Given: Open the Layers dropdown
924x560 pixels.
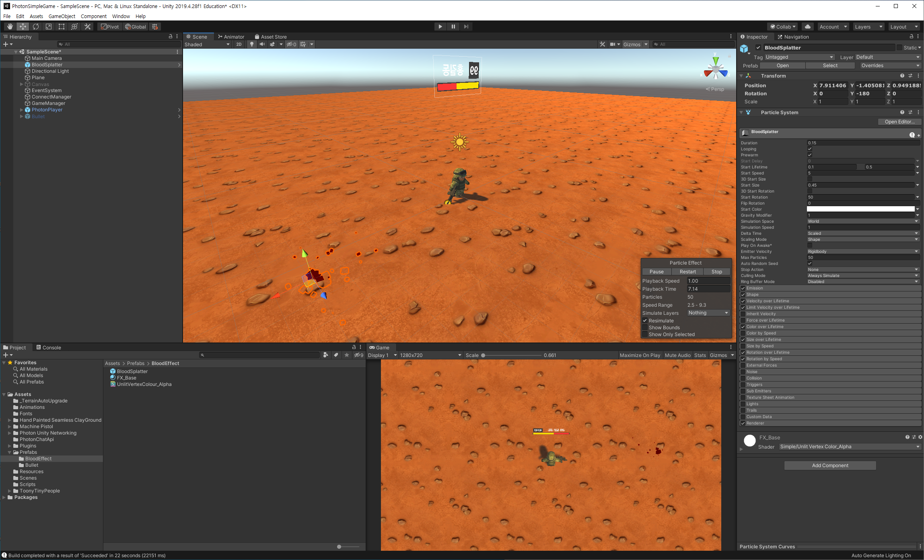Looking at the screenshot, I should click(x=868, y=27).
